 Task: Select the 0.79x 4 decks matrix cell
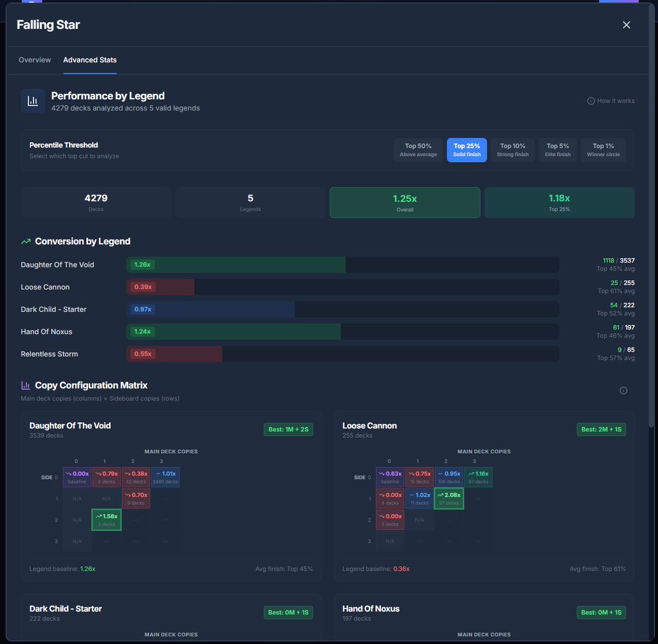tap(106, 477)
